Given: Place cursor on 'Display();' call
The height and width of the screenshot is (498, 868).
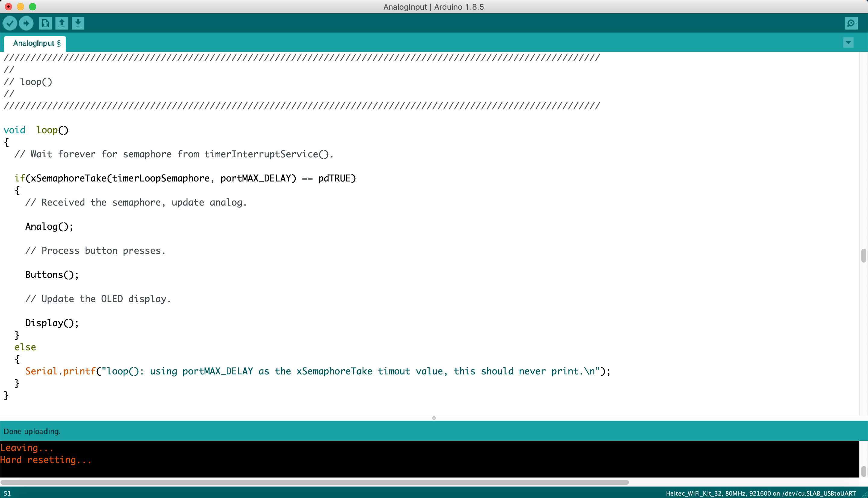Looking at the screenshot, I should [52, 323].
